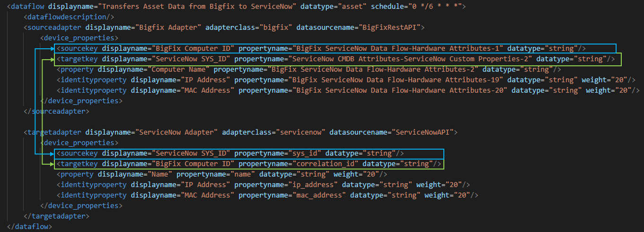Click datasourcename value "BigFixRestAPI"
This screenshot has height=232, width=644.
click(x=390, y=27)
